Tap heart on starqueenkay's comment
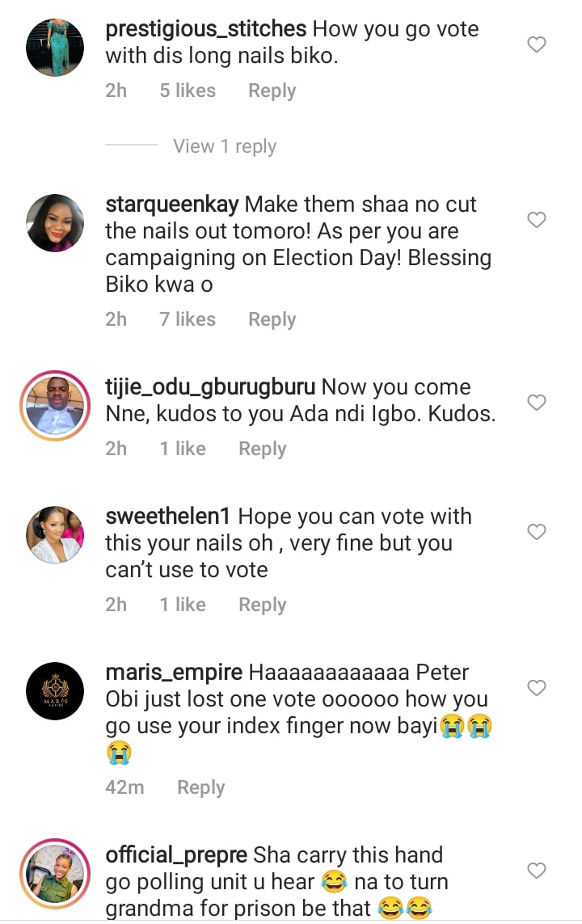This screenshot has width=582, height=924. (x=537, y=220)
